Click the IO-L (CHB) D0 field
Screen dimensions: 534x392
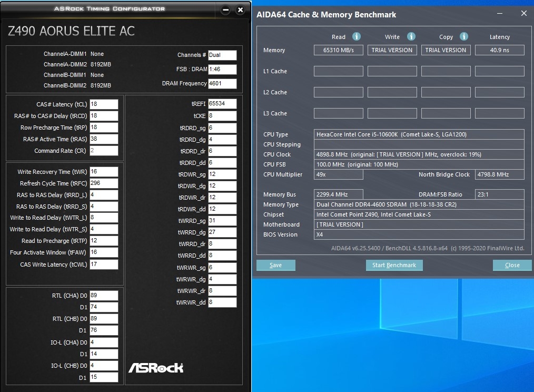click(104, 366)
